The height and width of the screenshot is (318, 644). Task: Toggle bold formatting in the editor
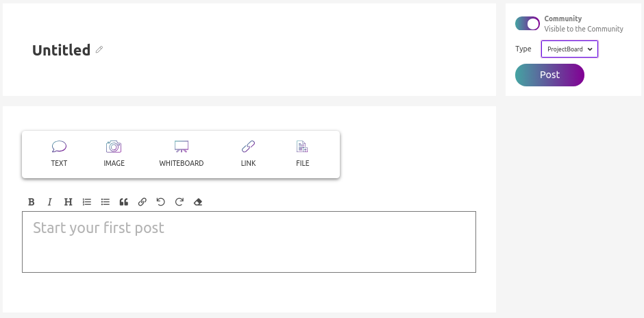pos(32,201)
